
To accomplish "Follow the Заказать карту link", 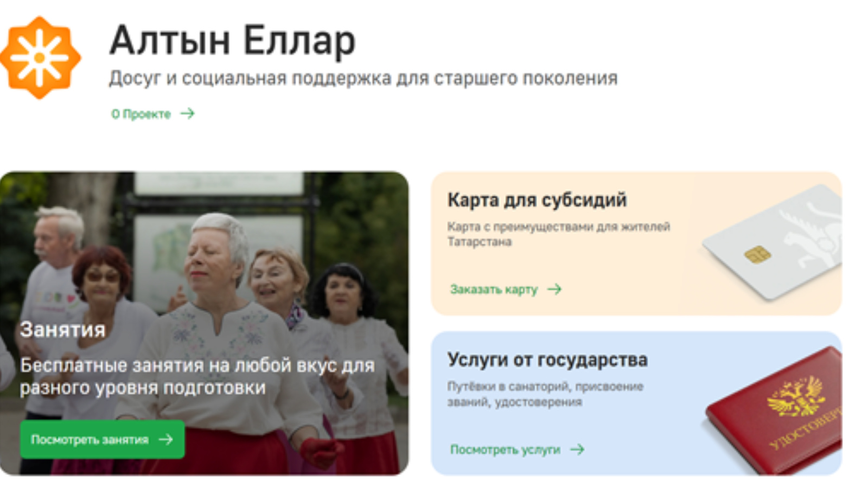I will 494,290.
